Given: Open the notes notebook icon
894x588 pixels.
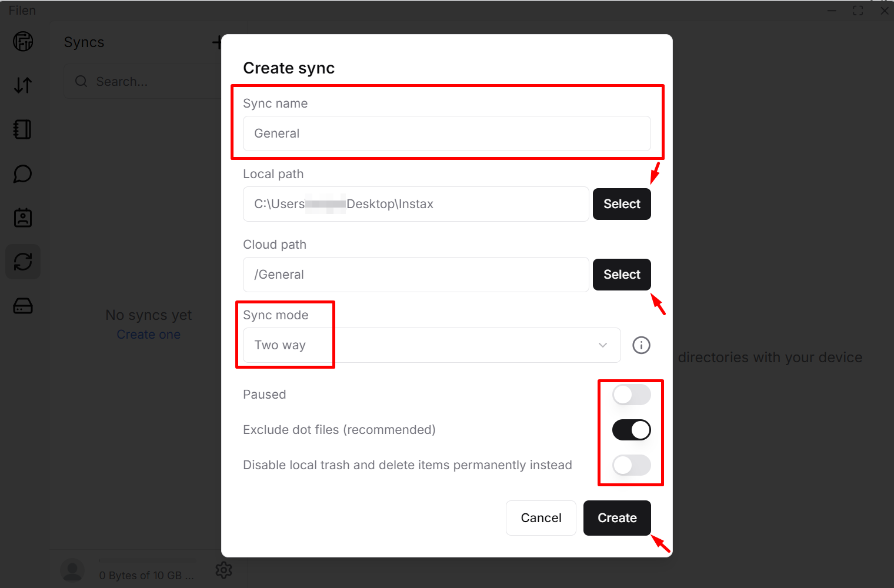Looking at the screenshot, I should [23, 129].
